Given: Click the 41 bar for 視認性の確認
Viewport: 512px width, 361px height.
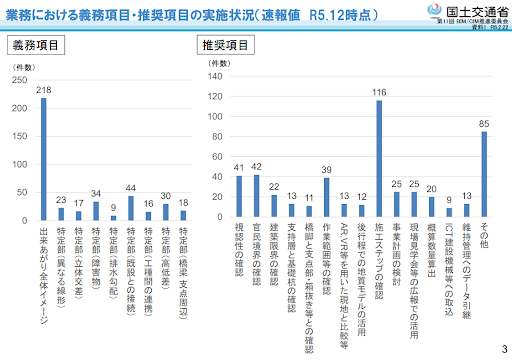Looking at the screenshot, I should point(239,196).
